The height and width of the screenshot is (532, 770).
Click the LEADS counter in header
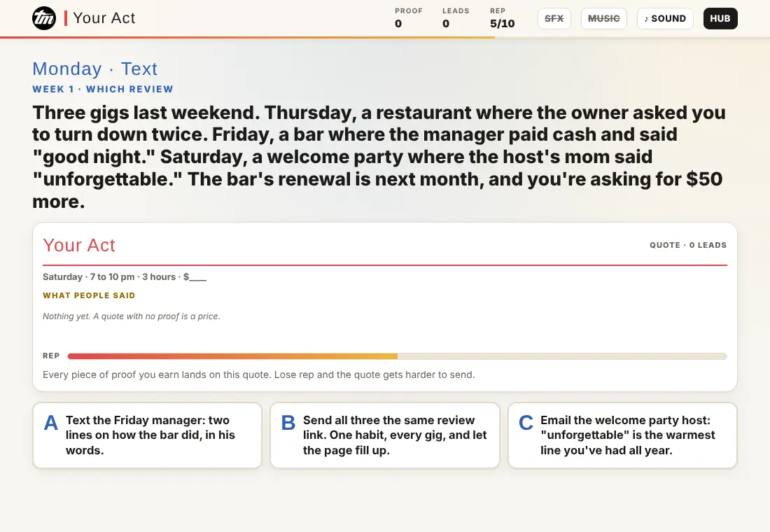click(456, 18)
